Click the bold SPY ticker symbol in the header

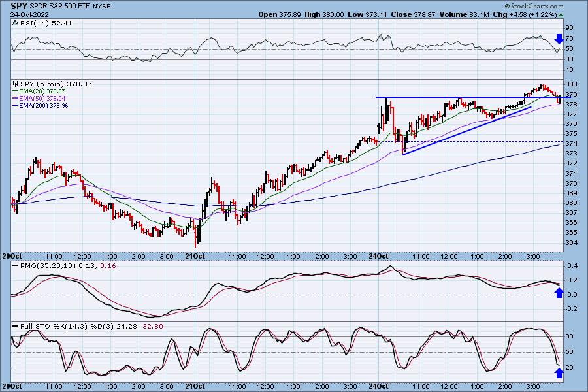(19, 6)
